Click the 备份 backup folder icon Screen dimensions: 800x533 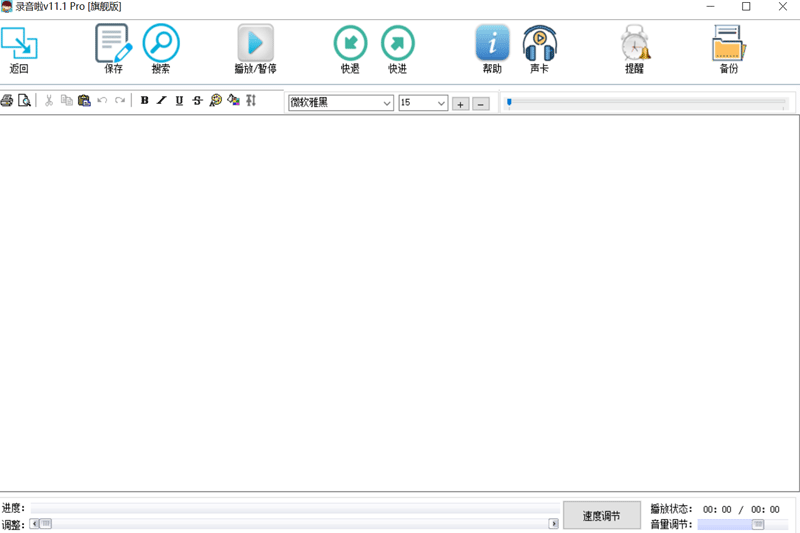[729, 44]
